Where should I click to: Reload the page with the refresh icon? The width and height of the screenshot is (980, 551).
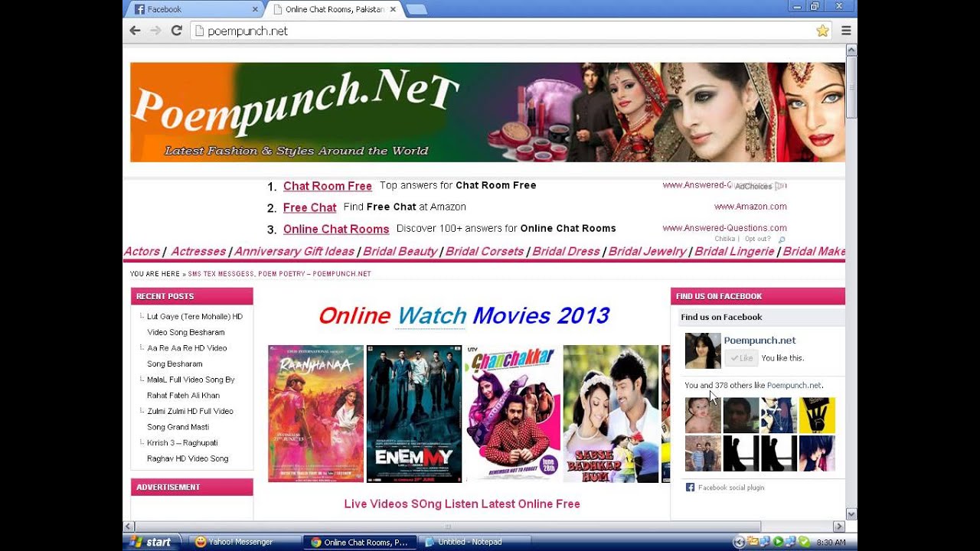coord(176,31)
